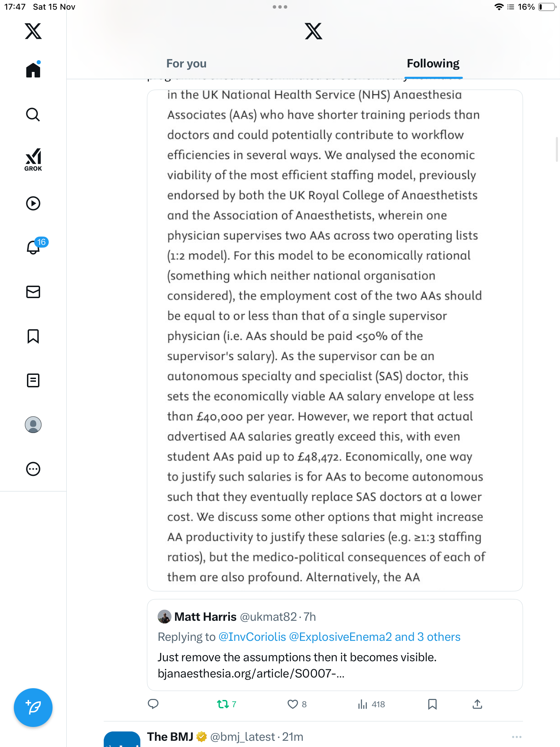Toggle like on the post with 8 likes
This screenshot has width=560, height=747.
pyautogui.click(x=293, y=704)
